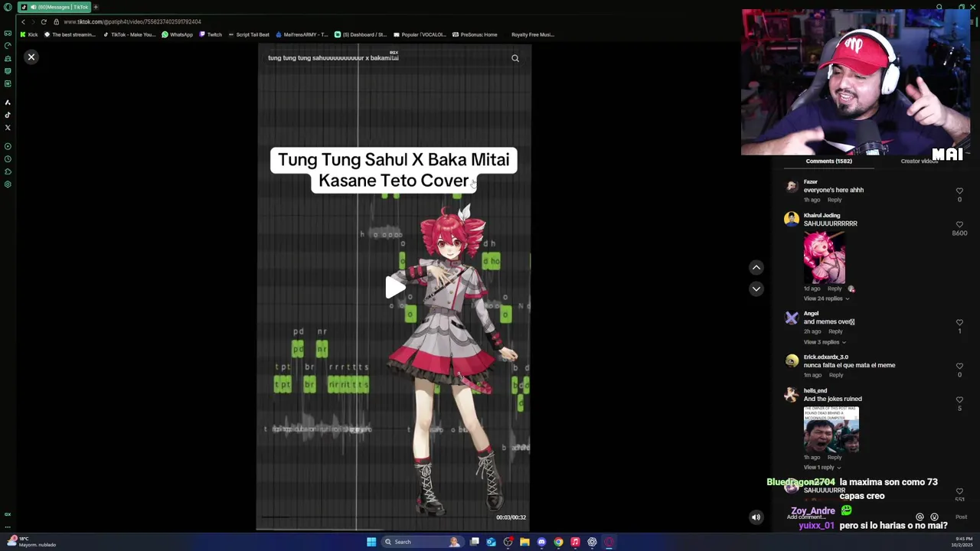Switch to the Creator videos tab
980x551 pixels.
point(919,161)
